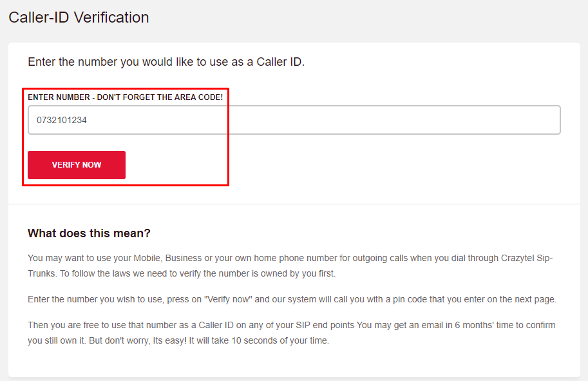The width and height of the screenshot is (588, 381).
Task: Click the 'Enter the number you would like' instruction
Action: (x=166, y=62)
